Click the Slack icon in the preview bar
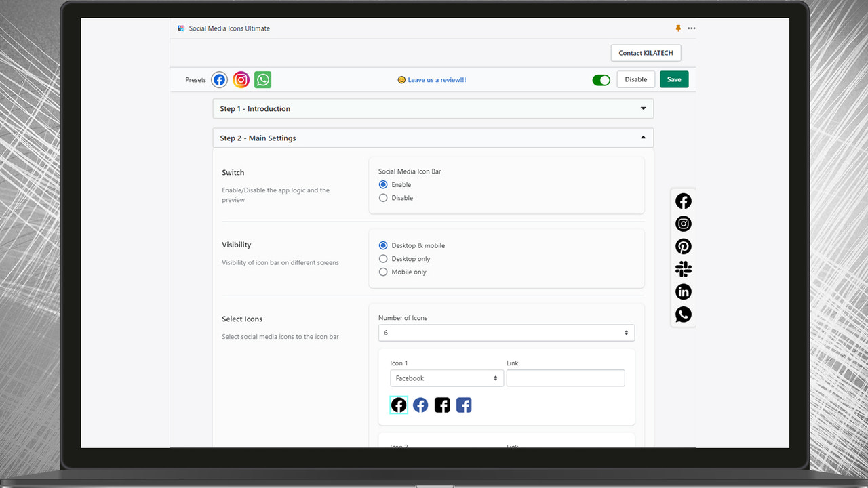The width and height of the screenshot is (868, 488). (x=683, y=269)
